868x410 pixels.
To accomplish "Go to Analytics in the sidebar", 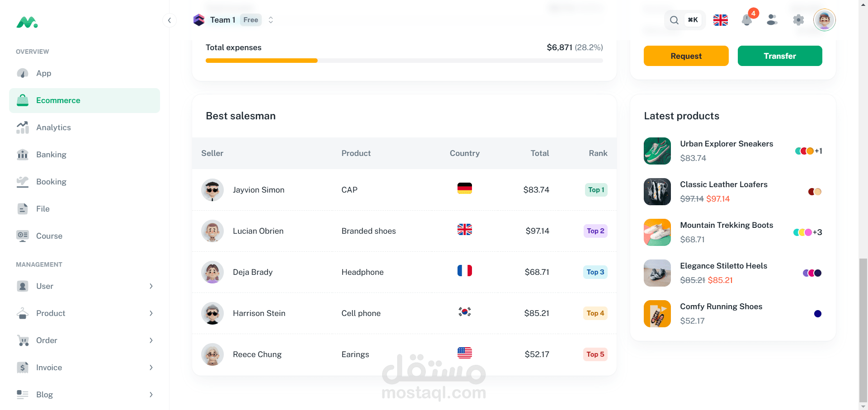I will pos(53,127).
